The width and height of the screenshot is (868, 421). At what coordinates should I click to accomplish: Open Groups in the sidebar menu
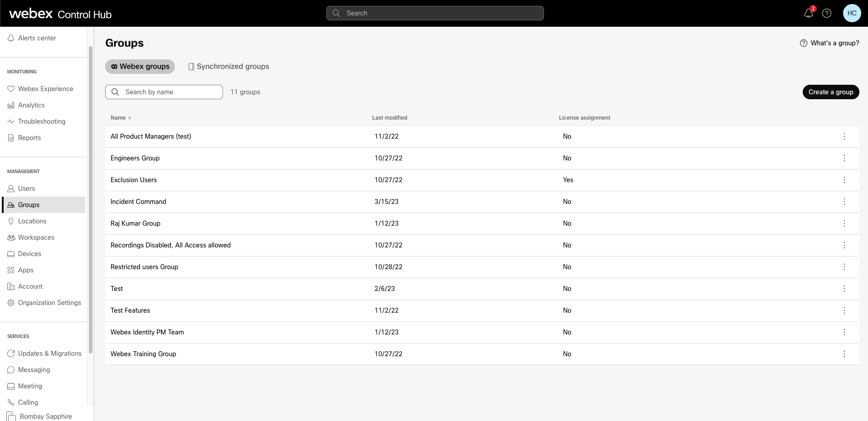click(x=44, y=205)
